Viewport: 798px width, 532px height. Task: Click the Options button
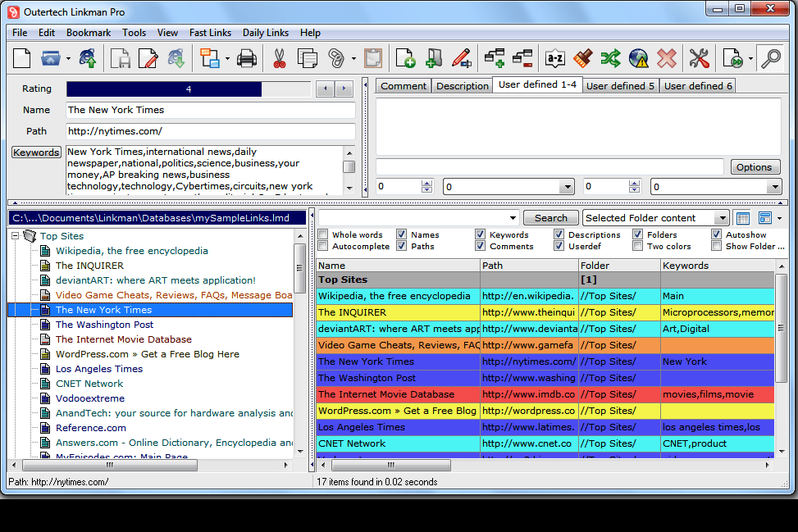755,166
